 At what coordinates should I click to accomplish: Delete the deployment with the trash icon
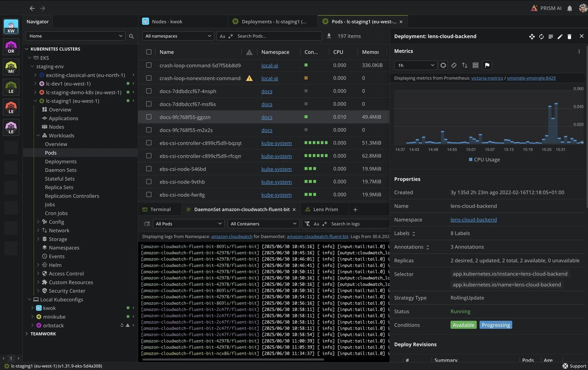(570, 36)
